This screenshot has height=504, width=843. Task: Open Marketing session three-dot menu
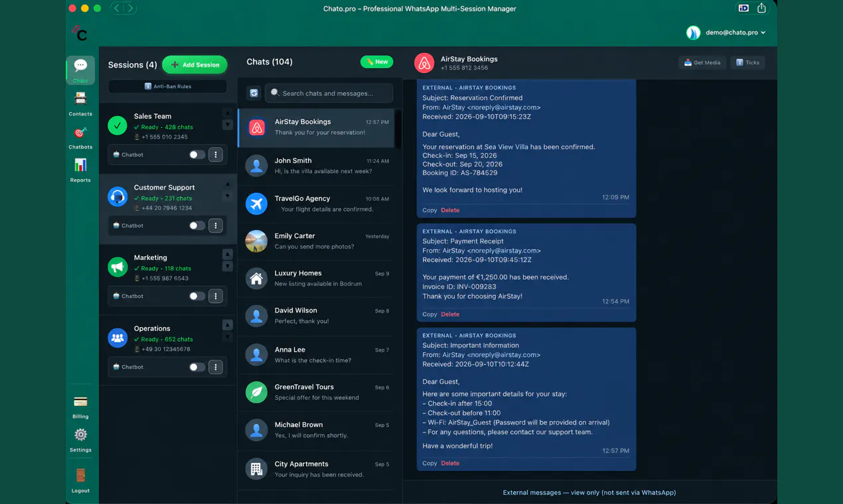click(x=216, y=296)
